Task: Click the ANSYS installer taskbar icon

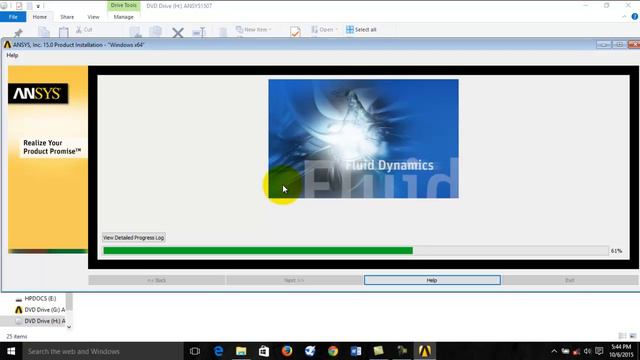Action: coord(425,351)
